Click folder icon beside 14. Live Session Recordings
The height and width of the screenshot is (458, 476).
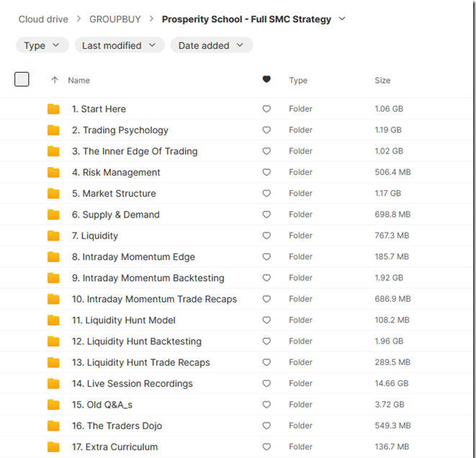[53, 384]
